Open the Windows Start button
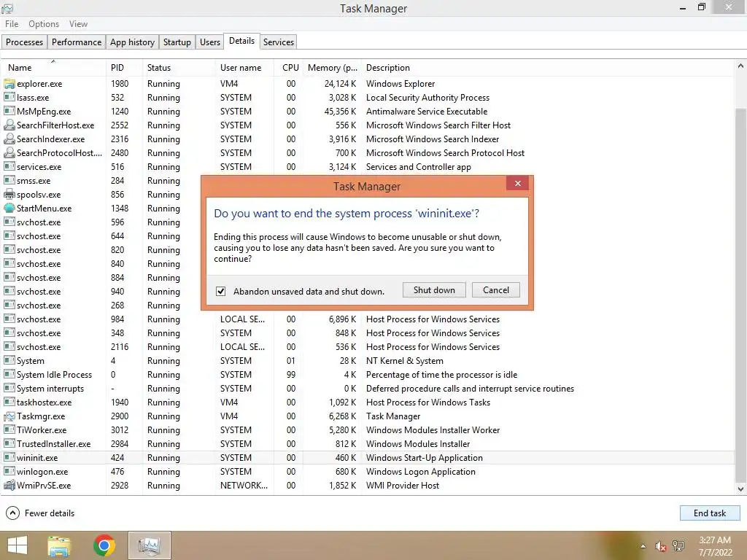The height and width of the screenshot is (560, 747). [x=18, y=545]
